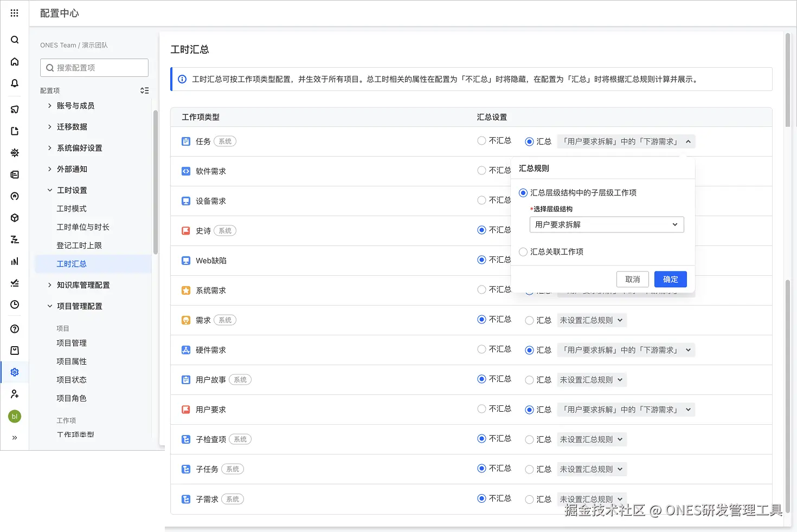Viewport: 797px width, 532px height.
Task: Open the app launcher grid icon
Action: tap(15, 13)
